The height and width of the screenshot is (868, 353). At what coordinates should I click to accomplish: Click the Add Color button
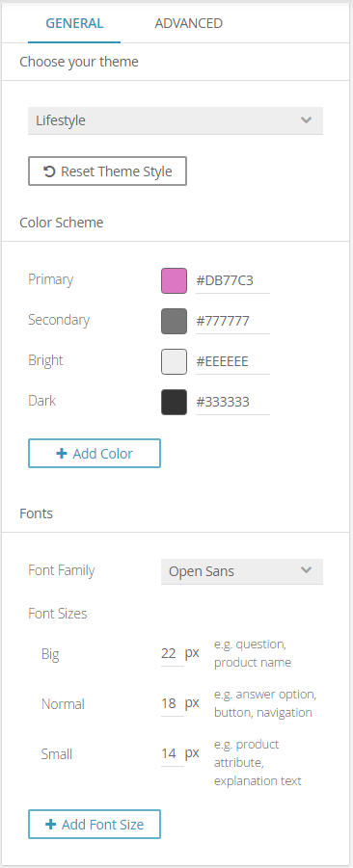(x=95, y=454)
